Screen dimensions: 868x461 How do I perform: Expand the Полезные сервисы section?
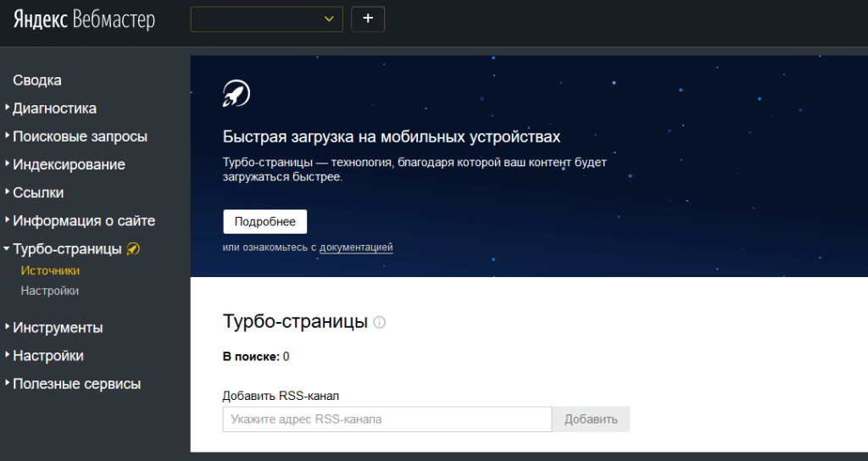coord(76,384)
